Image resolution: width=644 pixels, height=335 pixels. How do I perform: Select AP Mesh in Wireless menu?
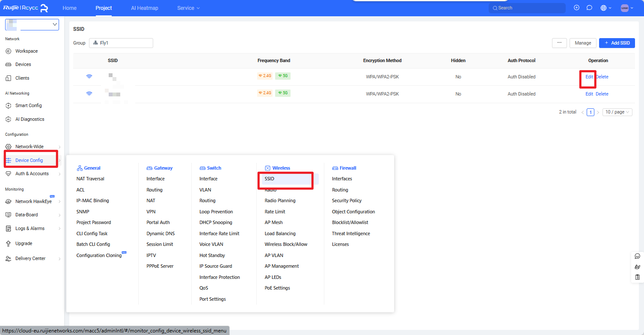tap(274, 222)
